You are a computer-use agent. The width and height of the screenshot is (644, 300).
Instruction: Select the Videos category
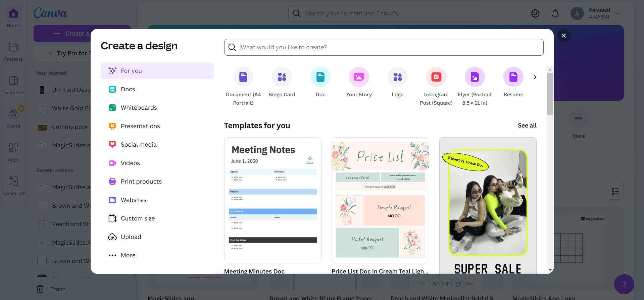157,163
